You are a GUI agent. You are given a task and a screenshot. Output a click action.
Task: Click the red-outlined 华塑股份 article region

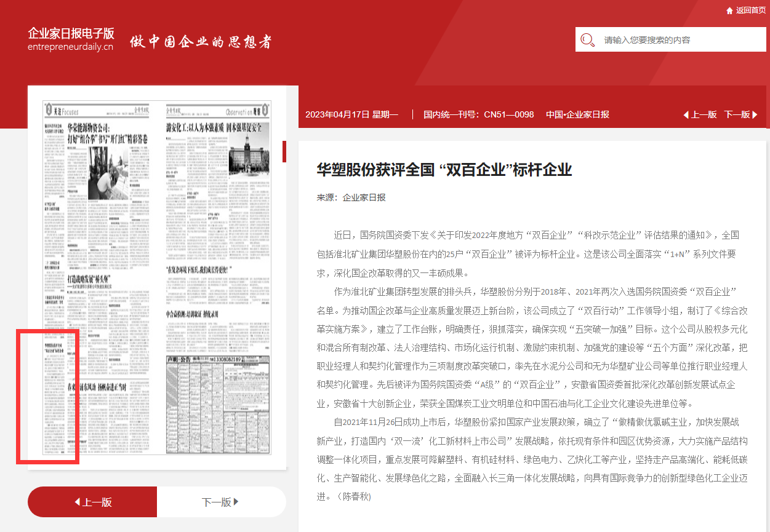(x=47, y=397)
